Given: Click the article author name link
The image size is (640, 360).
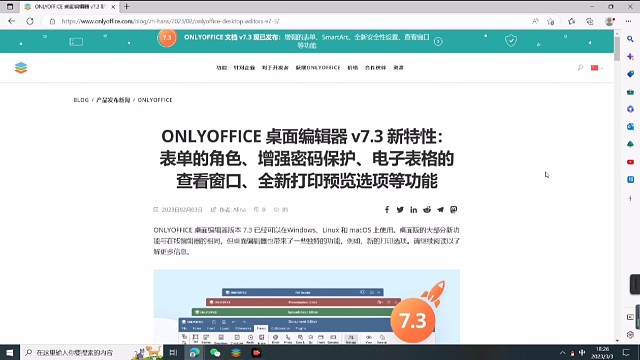Looking at the screenshot, I should (x=239, y=209).
